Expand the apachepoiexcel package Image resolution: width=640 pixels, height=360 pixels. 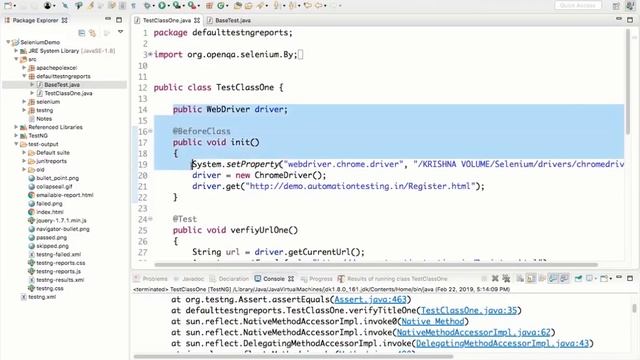24,68
